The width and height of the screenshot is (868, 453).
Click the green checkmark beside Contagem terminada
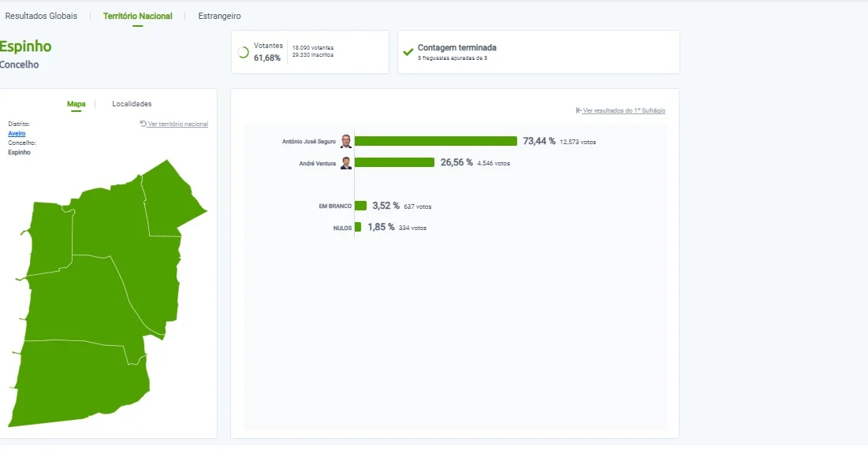point(408,52)
